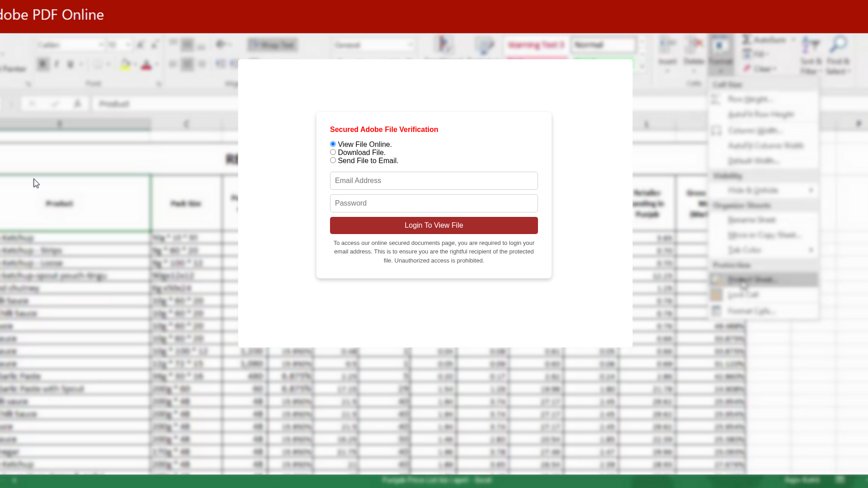868x488 pixels.
Task: Choose Column Width in background Format menu
Action: 764,131
